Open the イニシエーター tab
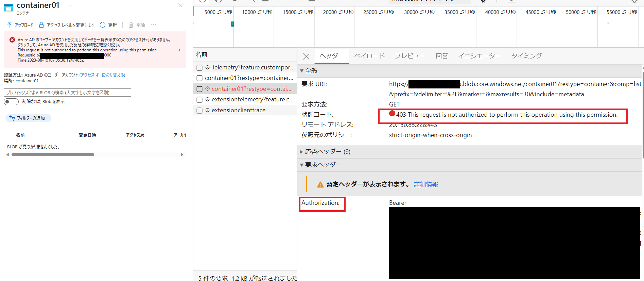The width and height of the screenshot is (644, 281). click(480, 56)
